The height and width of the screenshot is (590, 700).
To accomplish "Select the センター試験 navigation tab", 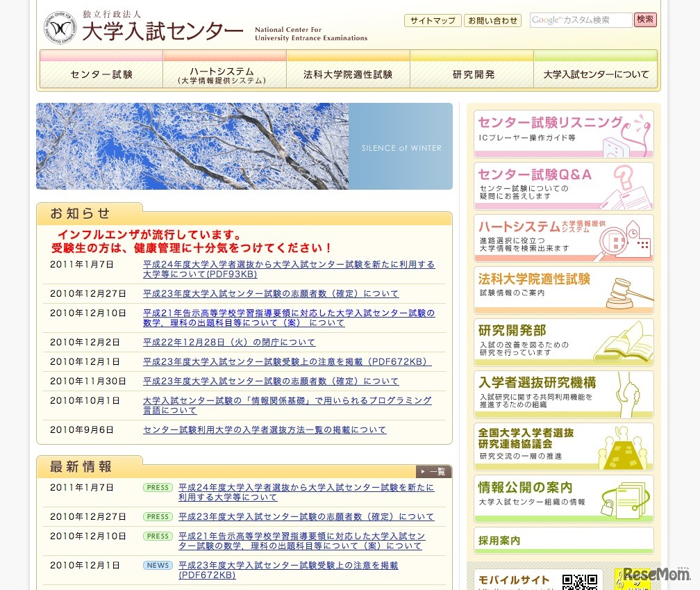I will pyautogui.click(x=101, y=74).
